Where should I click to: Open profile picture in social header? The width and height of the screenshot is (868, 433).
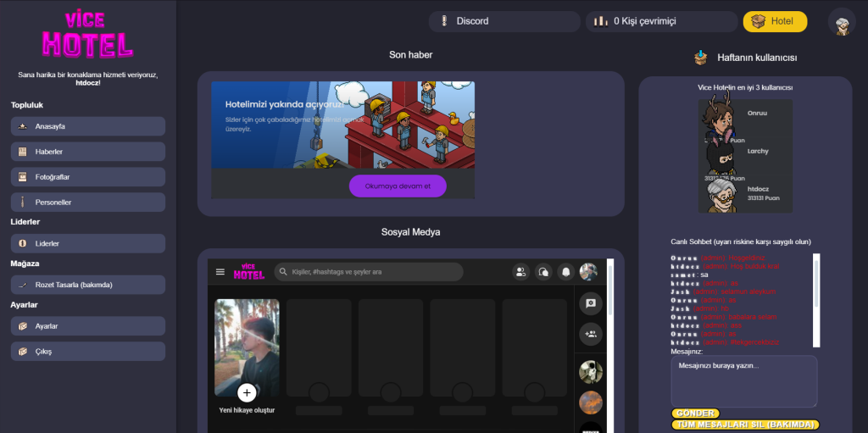(x=588, y=272)
